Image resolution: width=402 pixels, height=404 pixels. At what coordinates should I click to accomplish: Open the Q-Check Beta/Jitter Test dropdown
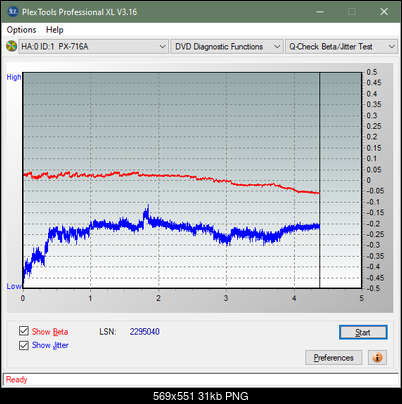click(x=341, y=47)
